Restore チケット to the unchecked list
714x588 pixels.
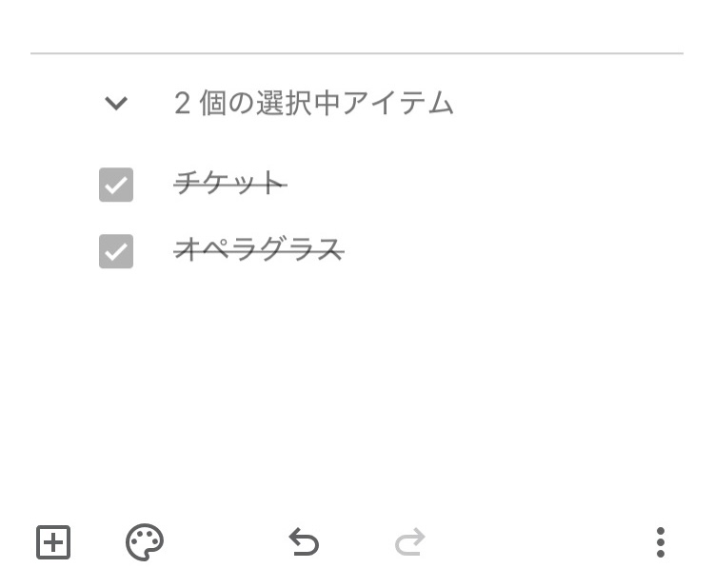click(x=116, y=185)
